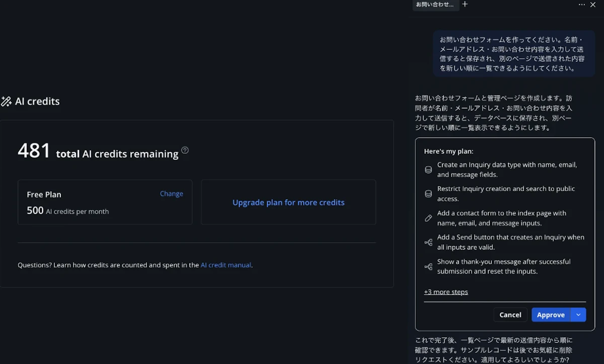Expand the '+3 more steps' link
604x364 pixels.
(x=446, y=292)
